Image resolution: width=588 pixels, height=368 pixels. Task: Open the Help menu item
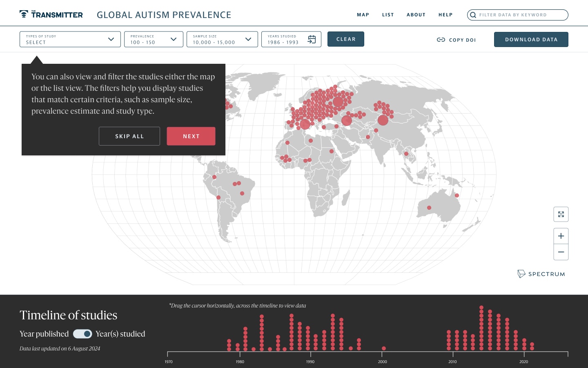tap(445, 15)
